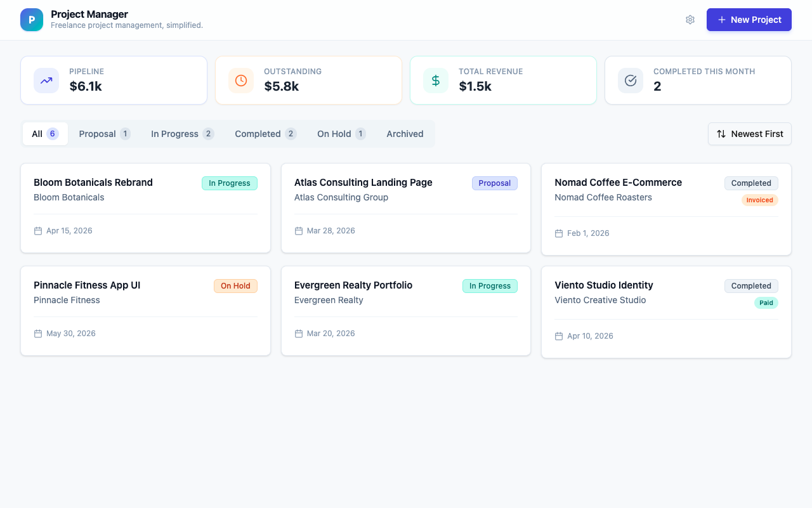812x508 pixels.
Task: Click the Atlas Consulting Group client name
Action: (341, 197)
